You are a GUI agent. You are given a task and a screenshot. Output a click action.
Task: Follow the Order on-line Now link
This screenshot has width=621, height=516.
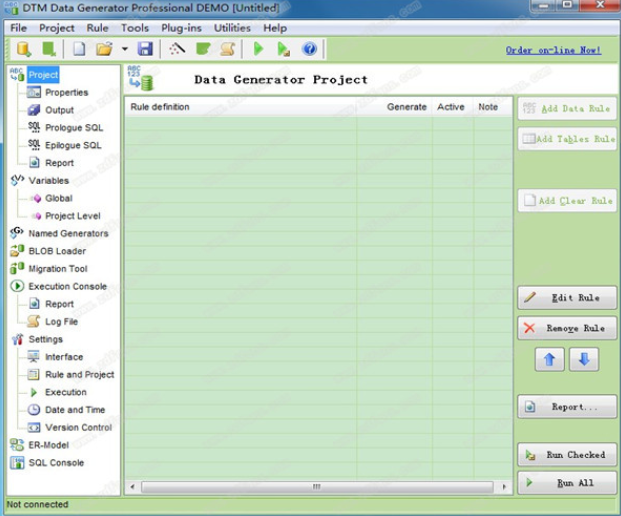[553, 50]
